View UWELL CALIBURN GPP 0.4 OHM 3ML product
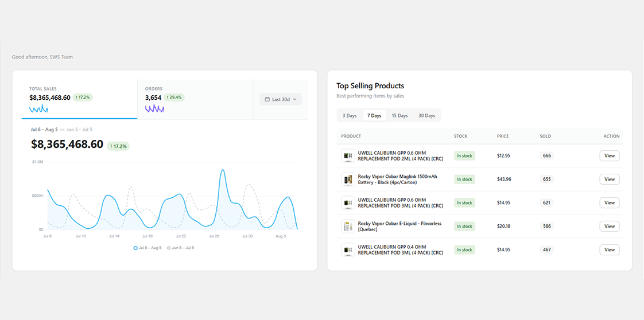This screenshot has height=320, width=644. [610, 250]
